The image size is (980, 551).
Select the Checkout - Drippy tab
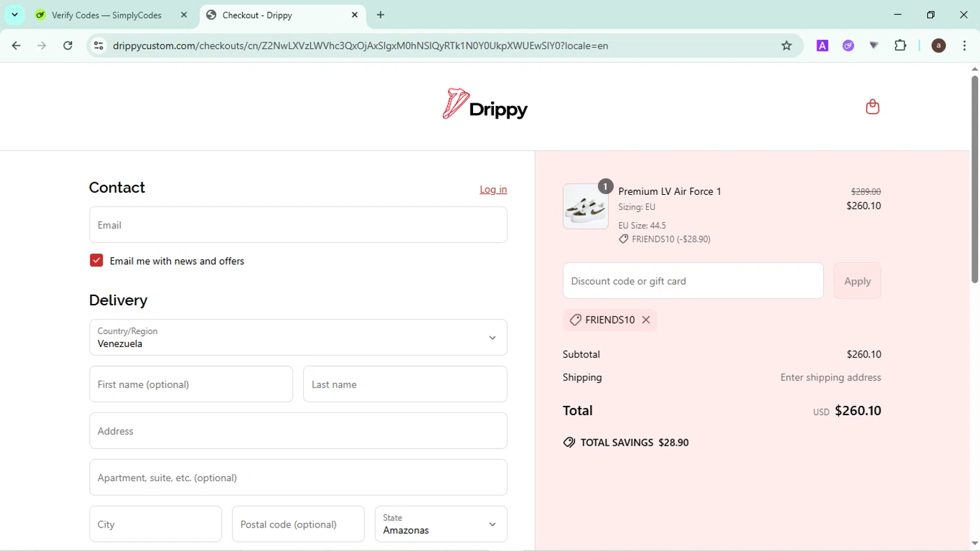(x=282, y=15)
